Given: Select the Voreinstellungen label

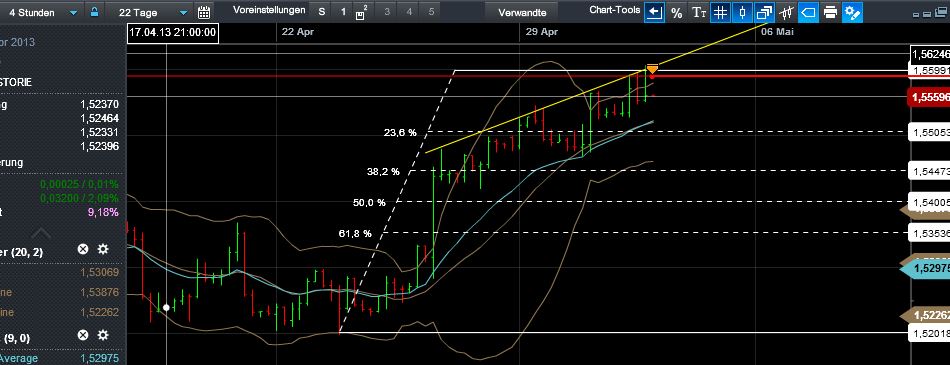Looking at the screenshot, I should 269,11.
